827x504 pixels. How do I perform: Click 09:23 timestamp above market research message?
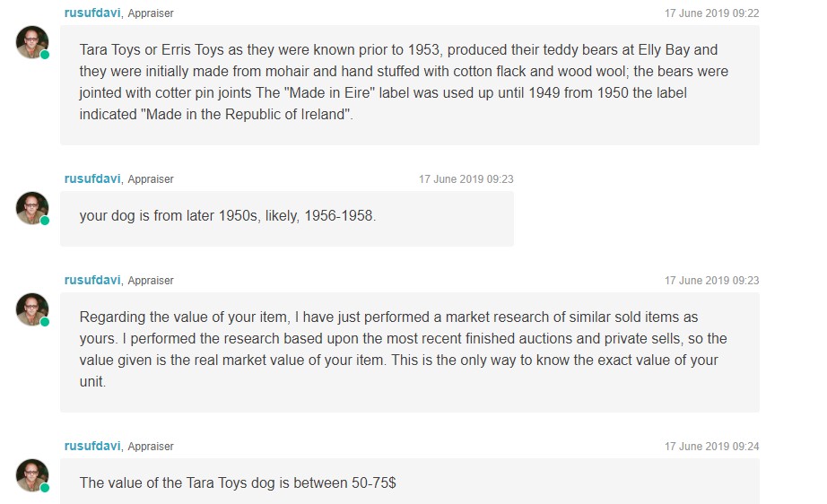[711, 281]
